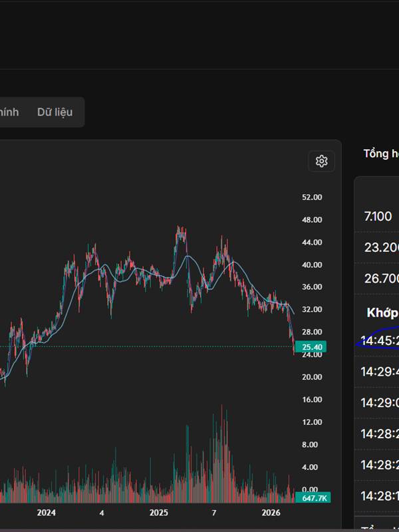The height and width of the screenshot is (532, 399).
Task: Click the green 25.40 current price tag
Action: 312,347
